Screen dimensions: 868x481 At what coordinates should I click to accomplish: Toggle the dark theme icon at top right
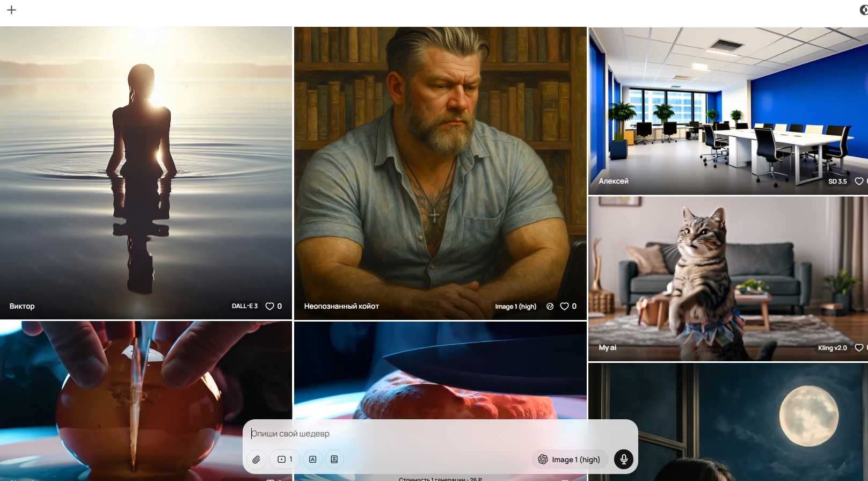[x=864, y=10]
